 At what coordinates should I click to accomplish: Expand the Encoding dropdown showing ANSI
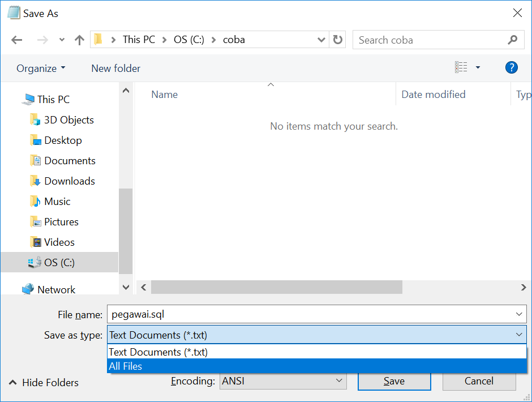coord(283,381)
